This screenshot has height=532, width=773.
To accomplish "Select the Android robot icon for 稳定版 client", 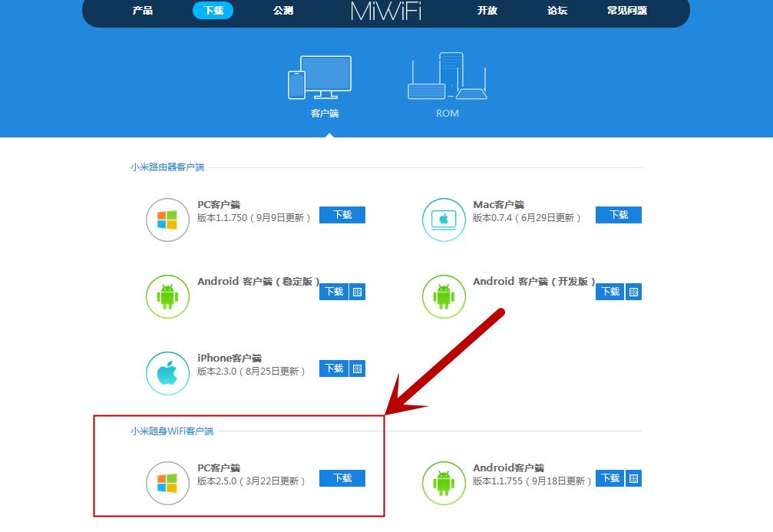I will (167, 297).
